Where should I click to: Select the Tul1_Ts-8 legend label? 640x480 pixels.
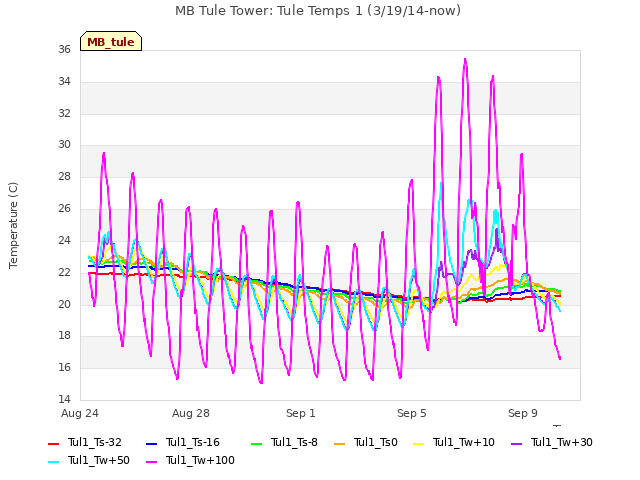(294, 442)
